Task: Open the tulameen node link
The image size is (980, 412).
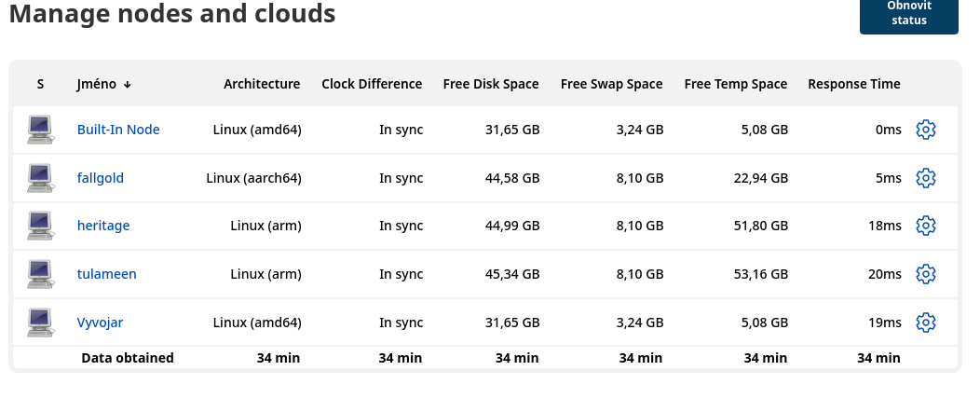Action: (x=107, y=274)
